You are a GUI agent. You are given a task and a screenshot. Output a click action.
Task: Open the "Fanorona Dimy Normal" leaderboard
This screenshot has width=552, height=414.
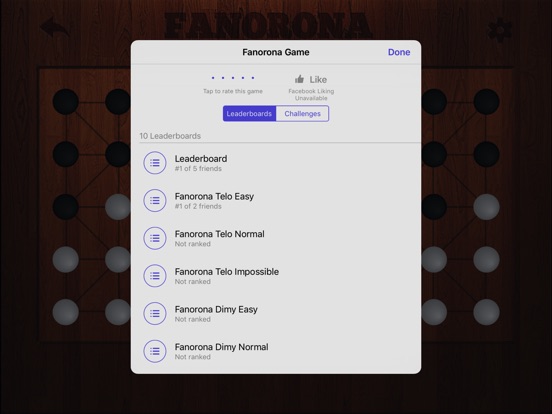click(x=276, y=351)
